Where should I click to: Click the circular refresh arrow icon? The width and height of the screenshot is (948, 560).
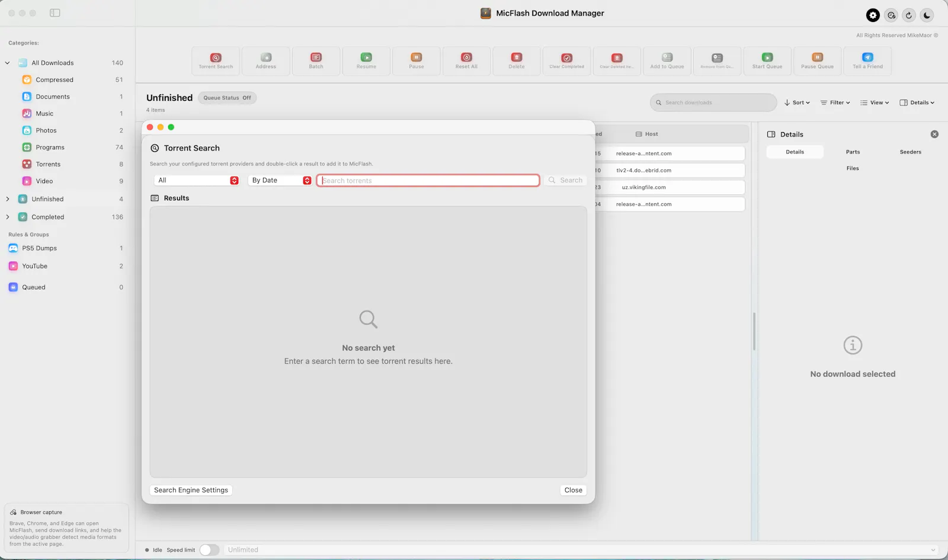click(909, 15)
